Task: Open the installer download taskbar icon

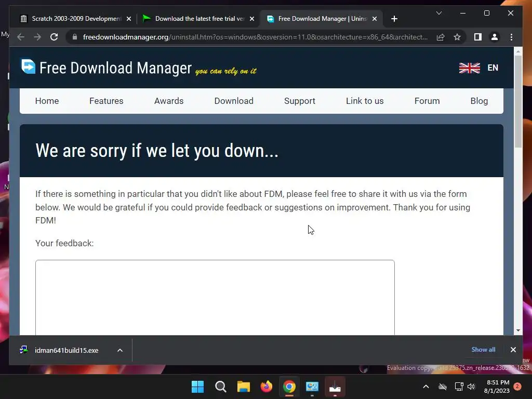Action: (x=335, y=387)
